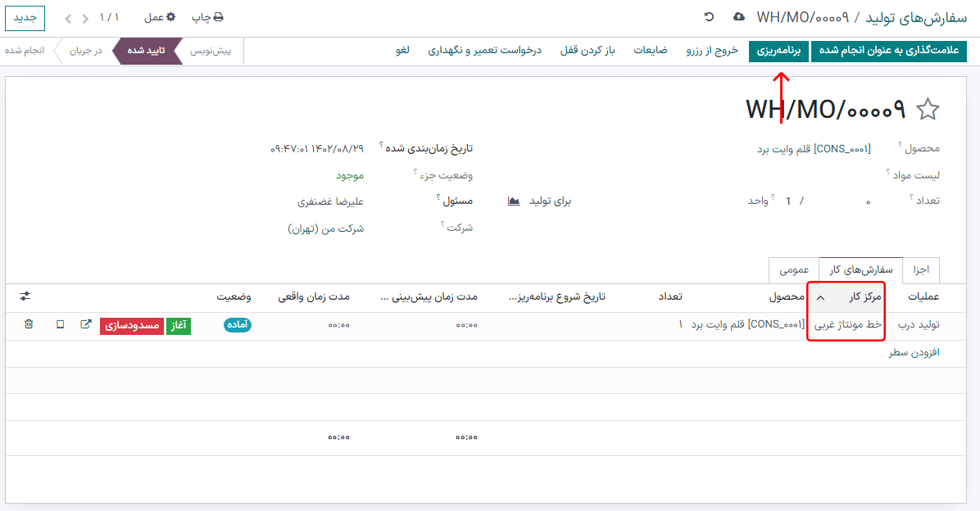Screen dimensions: 980x511
Task: Open the work order in a new window
Action: tap(84, 324)
